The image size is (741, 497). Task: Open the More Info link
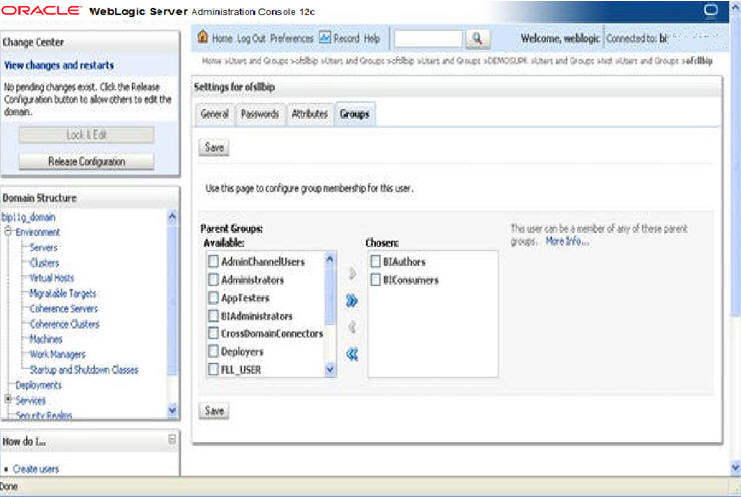pos(567,241)
